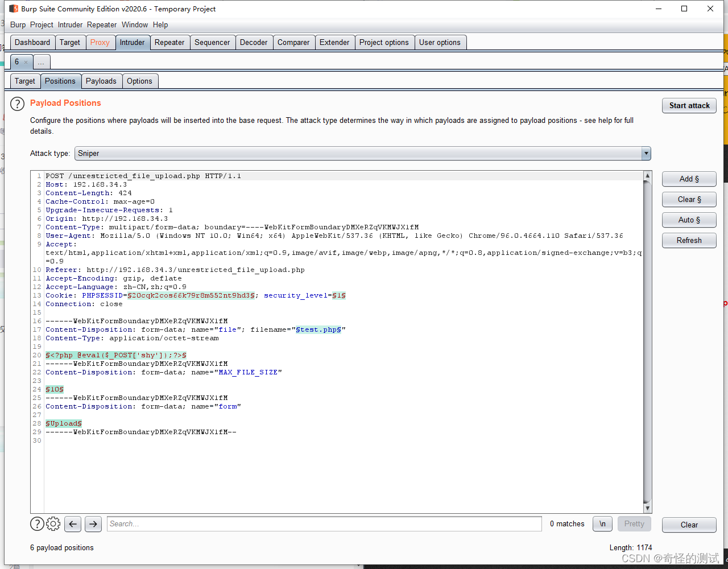This screenshot has height=569, width=728.
Task: Go to next search match arrow
Action: (93, 524)
